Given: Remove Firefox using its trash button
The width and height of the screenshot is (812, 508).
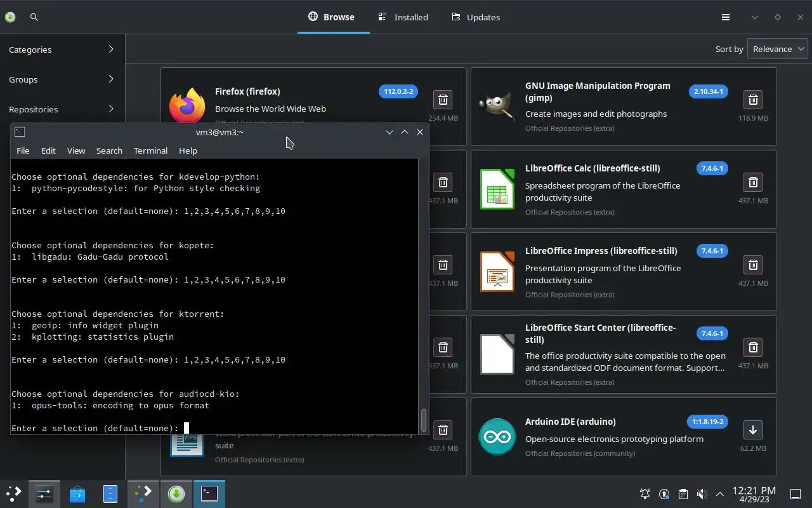Looking at the screenshot, I should point(443,100).
